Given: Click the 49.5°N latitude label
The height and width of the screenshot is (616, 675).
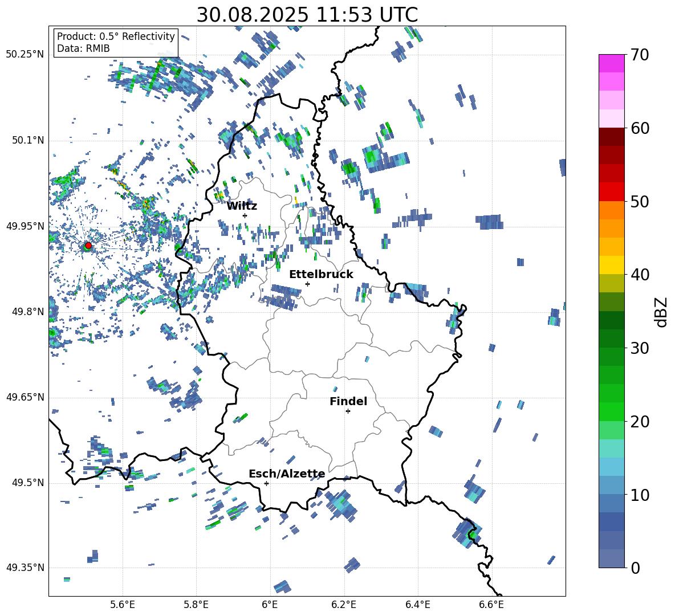Looking at the screenshot, I should tap(29, 483).
